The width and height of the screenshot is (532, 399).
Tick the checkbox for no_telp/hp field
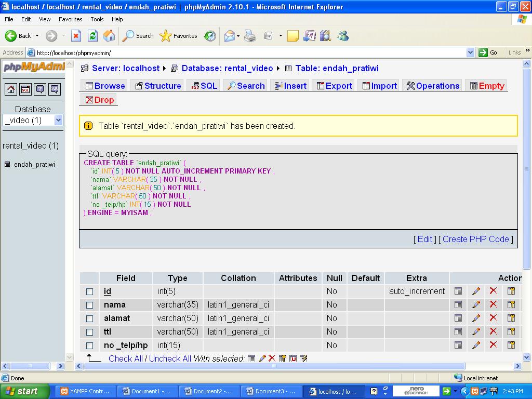tap(89, 345)
